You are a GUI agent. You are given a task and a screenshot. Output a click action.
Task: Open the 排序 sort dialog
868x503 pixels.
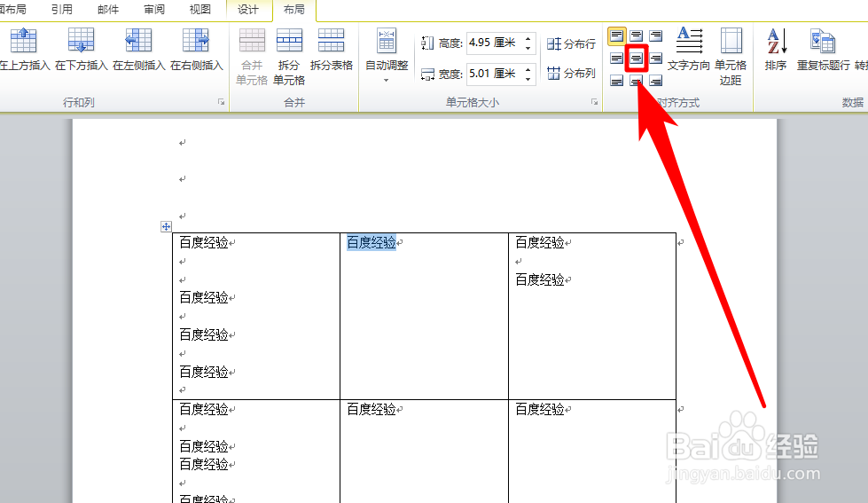coord(776,50)
